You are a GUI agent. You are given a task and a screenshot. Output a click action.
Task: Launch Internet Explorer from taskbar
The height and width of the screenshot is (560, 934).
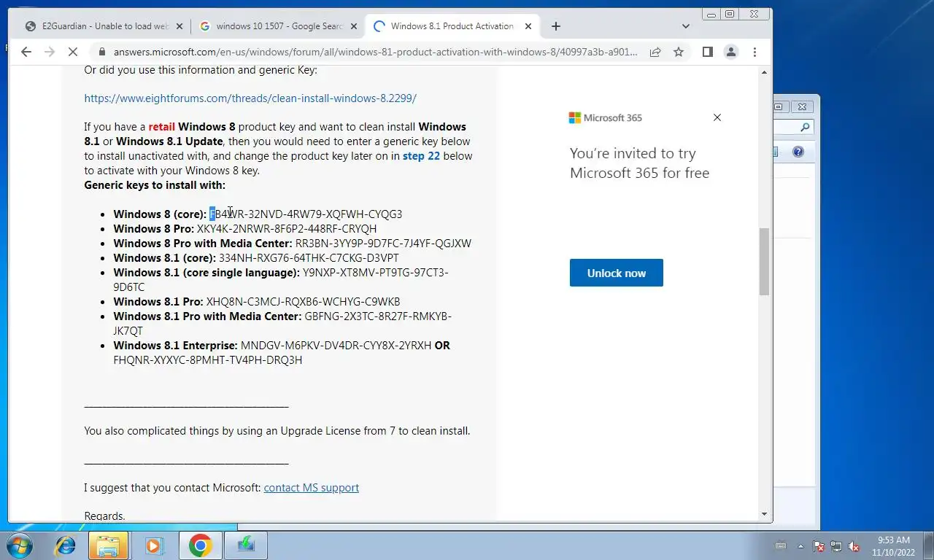66,545
